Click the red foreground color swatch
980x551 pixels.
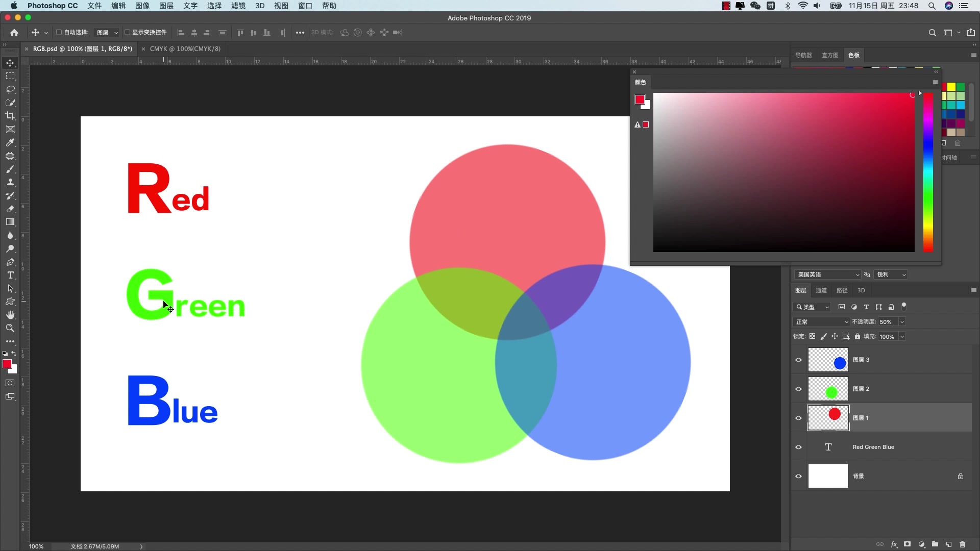coord(7,364)
